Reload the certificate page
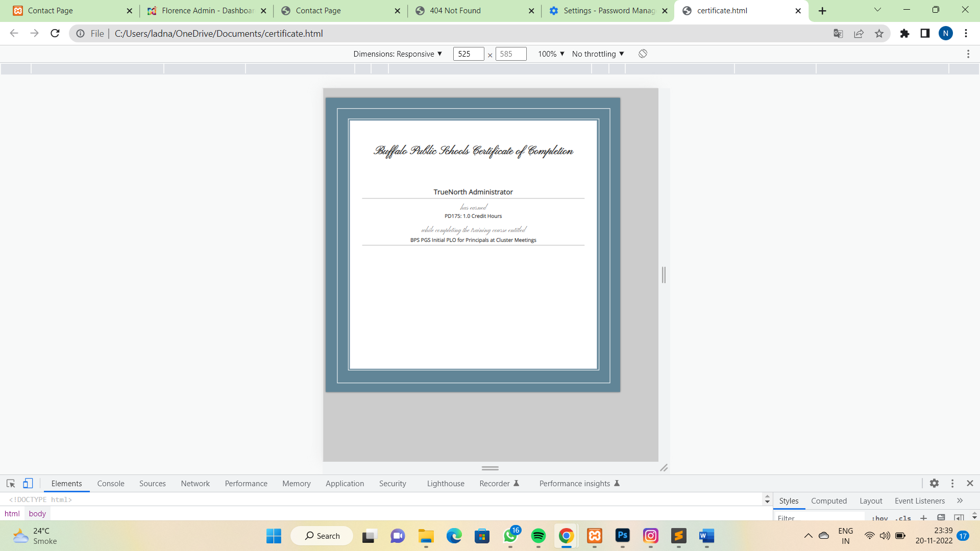This screenshot has height=551, width=980. coord(55,34)
